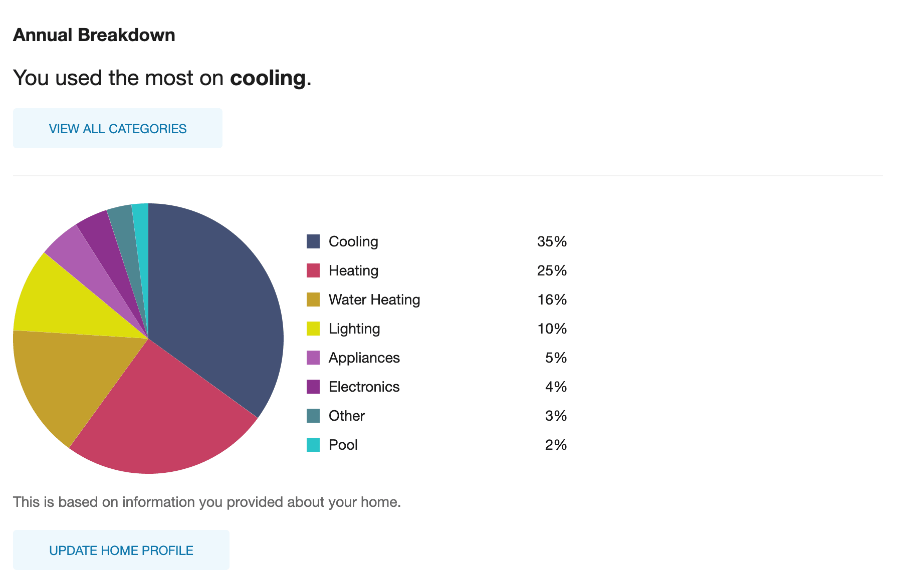Click the Other legend swatch
899x588 pixels.
coord(313,415)
